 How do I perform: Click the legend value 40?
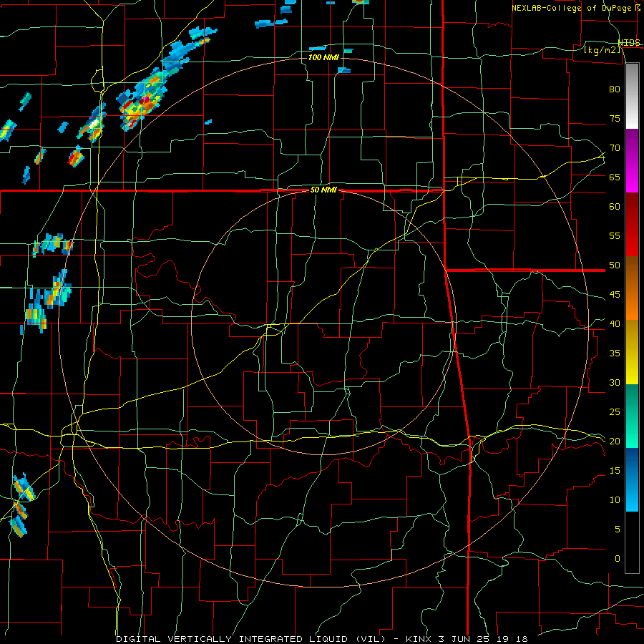[615, 323]
